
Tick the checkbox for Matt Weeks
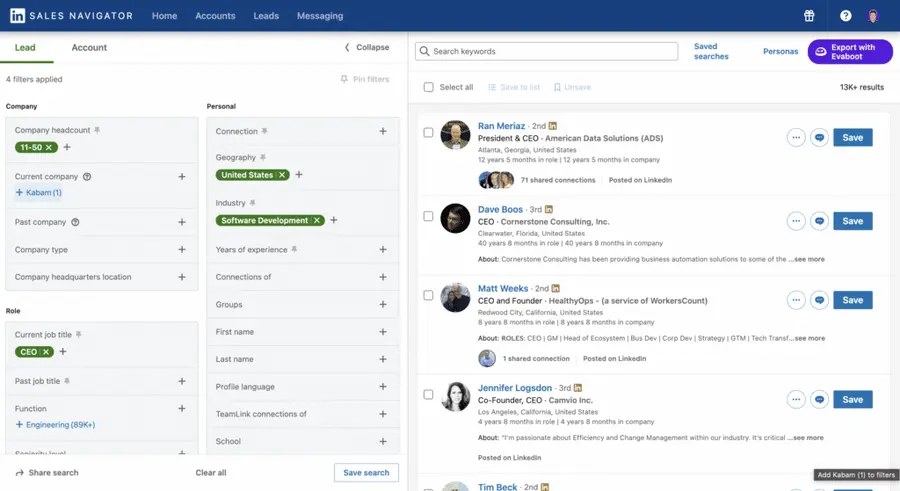(428, 295)
